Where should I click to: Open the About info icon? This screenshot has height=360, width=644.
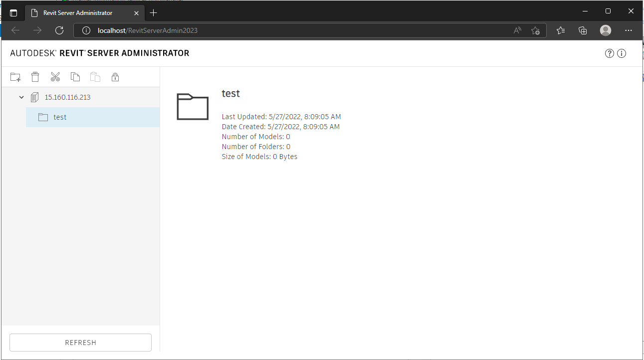coord(622,53)
